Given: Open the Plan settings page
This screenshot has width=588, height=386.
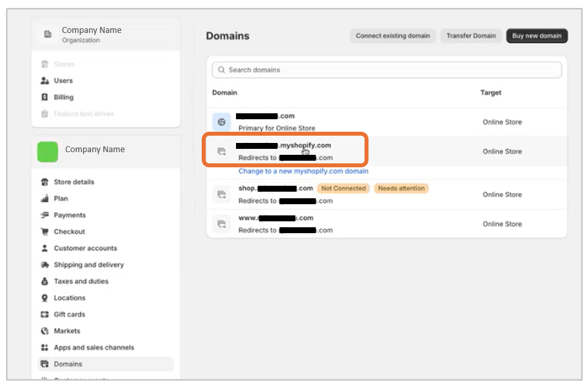Looking at the screenshot, I should [x=61, y=199].
